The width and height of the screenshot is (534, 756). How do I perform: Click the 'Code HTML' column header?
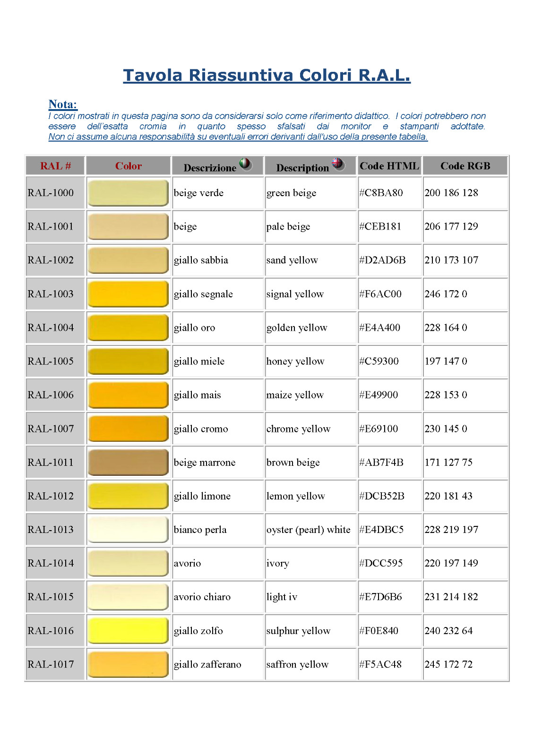(x=389, y=166)
